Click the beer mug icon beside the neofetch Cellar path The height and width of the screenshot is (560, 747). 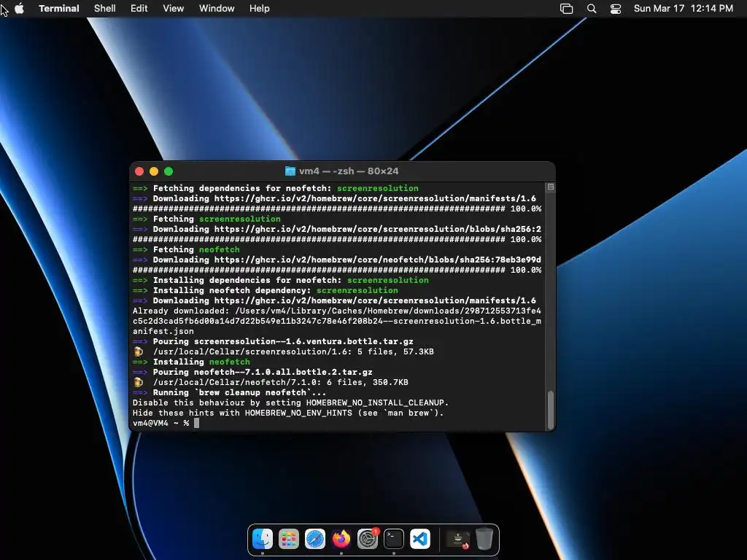point(138,382)
